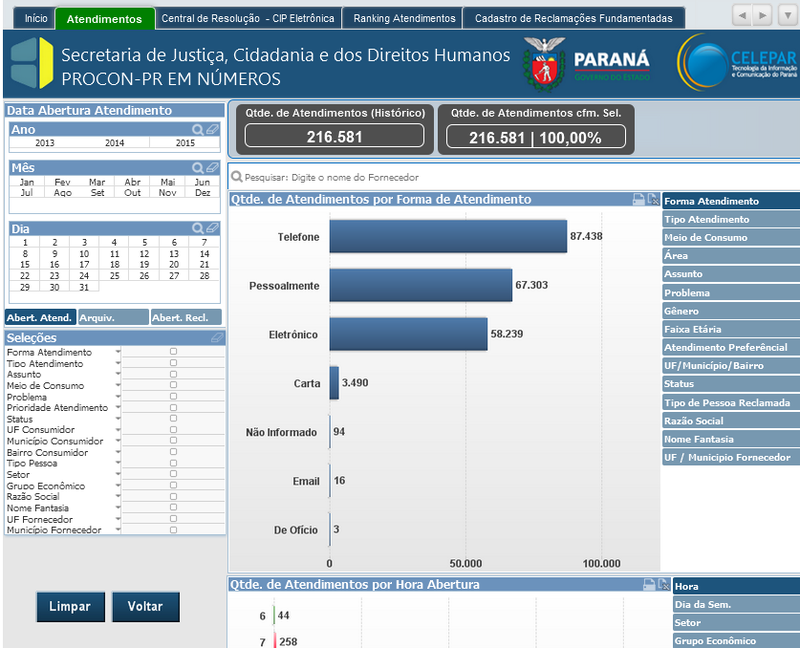Clear all in Seleções panel eraser
This screenshot has width=800, height=648.
pyautogui.click(x=217, y=338)
